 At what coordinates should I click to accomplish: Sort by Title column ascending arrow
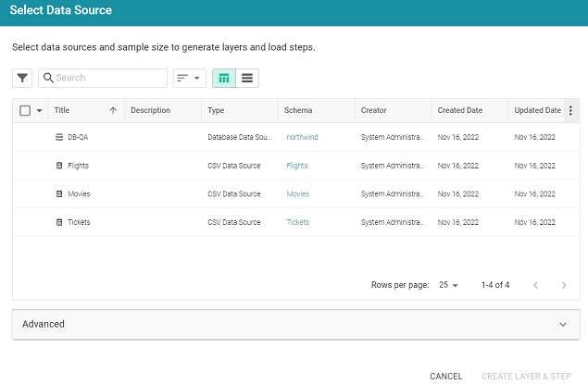(113, 111)
